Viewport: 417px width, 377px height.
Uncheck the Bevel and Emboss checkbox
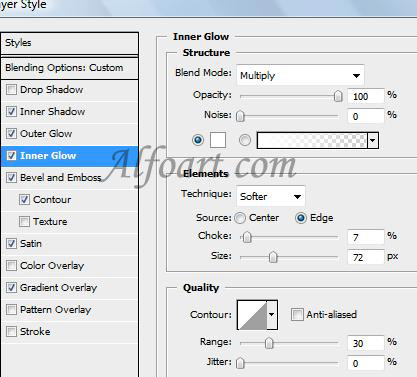pos(11,177)
